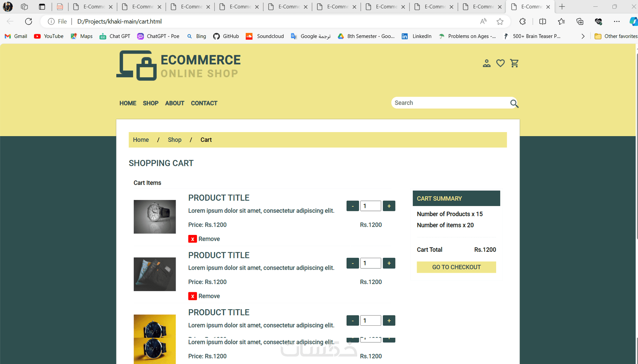Close the active E-Commerce tab
Viewport: 638px width, 364px height.
coord(548,7)
